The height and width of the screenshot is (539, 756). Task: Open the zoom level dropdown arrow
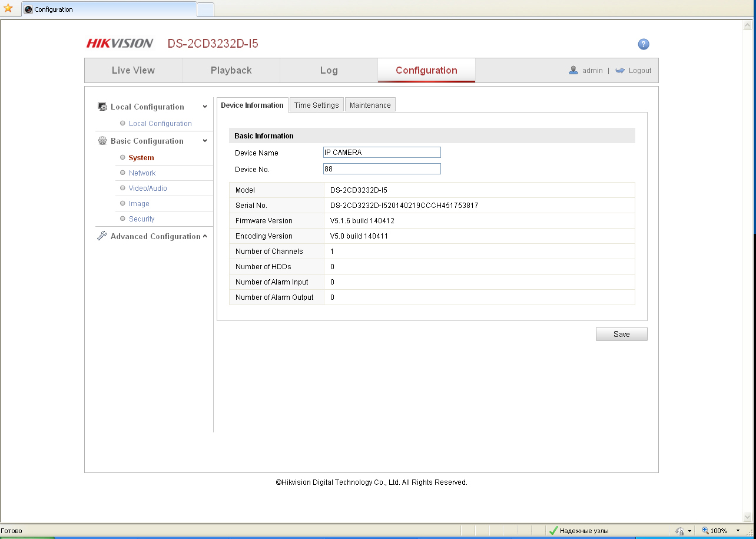(738, 531)
